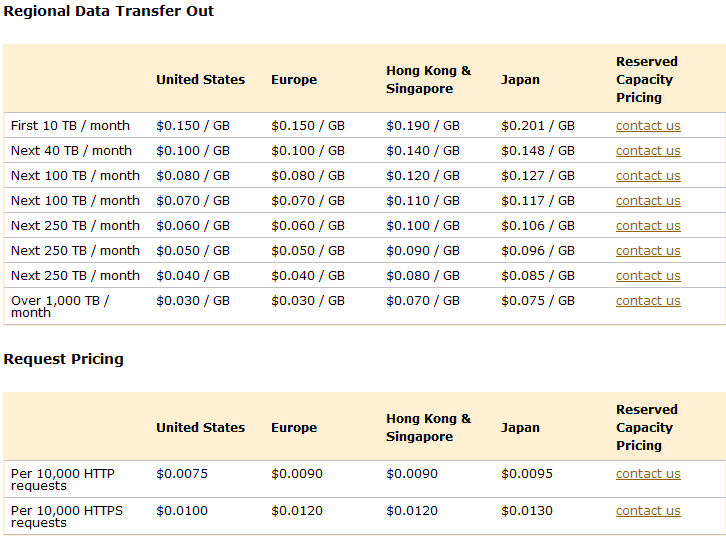Select the United States header in transfer table
Image resolution: width=726 pixels, height=537 pixels.
coord(200,80)
